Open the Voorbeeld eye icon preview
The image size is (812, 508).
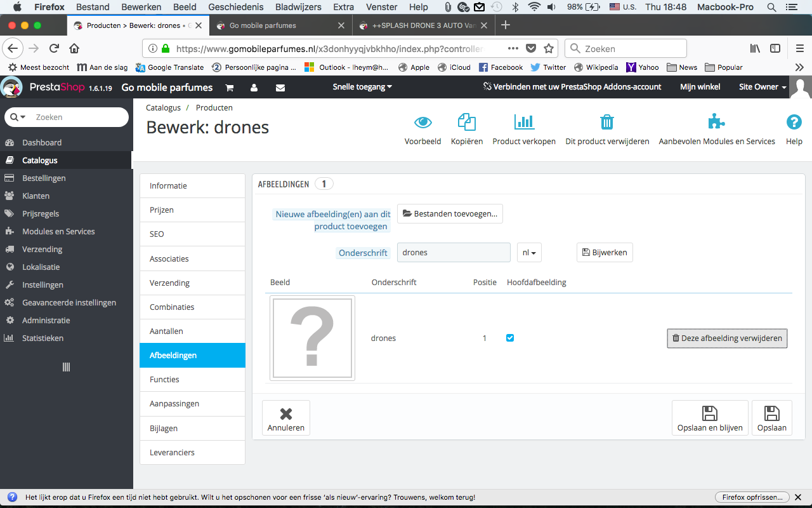[422, 122]
